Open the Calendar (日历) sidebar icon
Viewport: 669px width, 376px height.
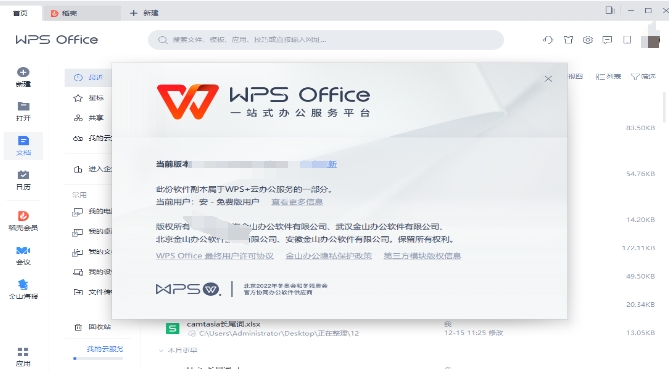(23, 175)
